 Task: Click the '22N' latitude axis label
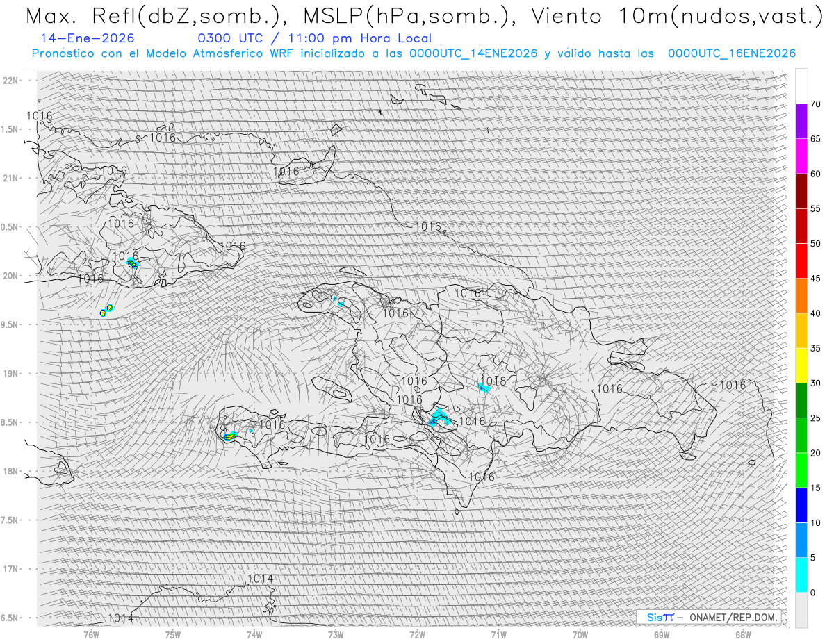click(11, 80)
